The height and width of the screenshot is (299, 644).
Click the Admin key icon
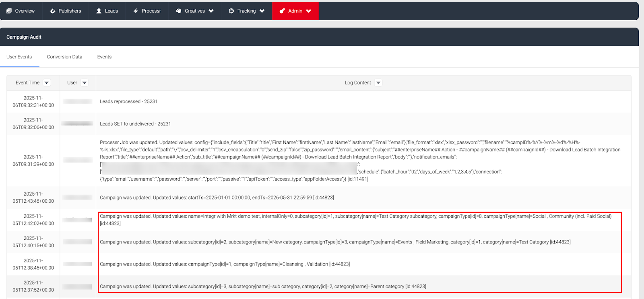click(x=282, y=11)
